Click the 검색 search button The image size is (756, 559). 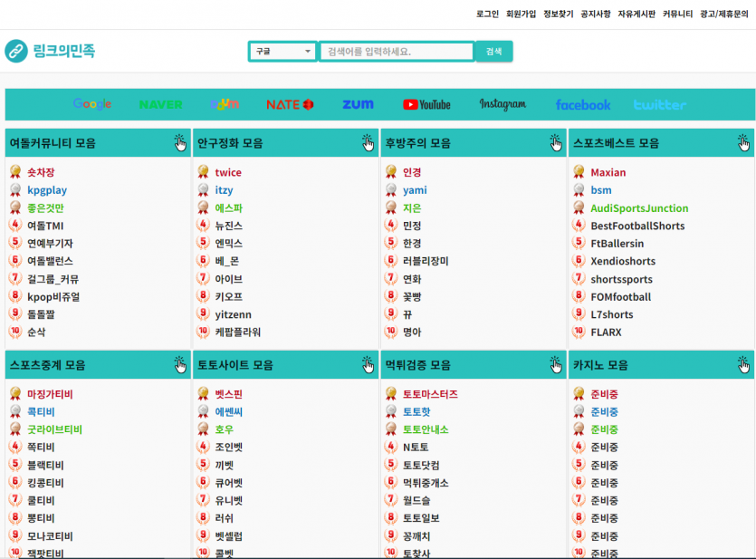(494, 51)
